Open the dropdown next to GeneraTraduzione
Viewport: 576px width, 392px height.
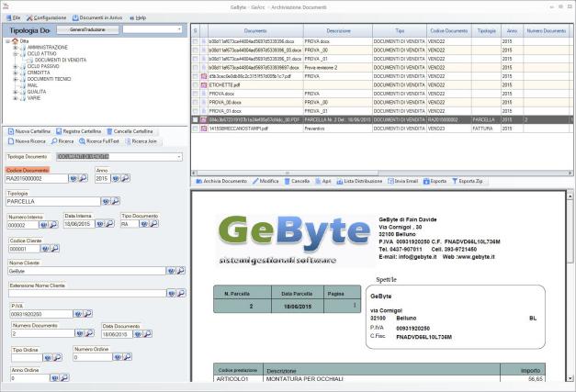coord(179,29)
